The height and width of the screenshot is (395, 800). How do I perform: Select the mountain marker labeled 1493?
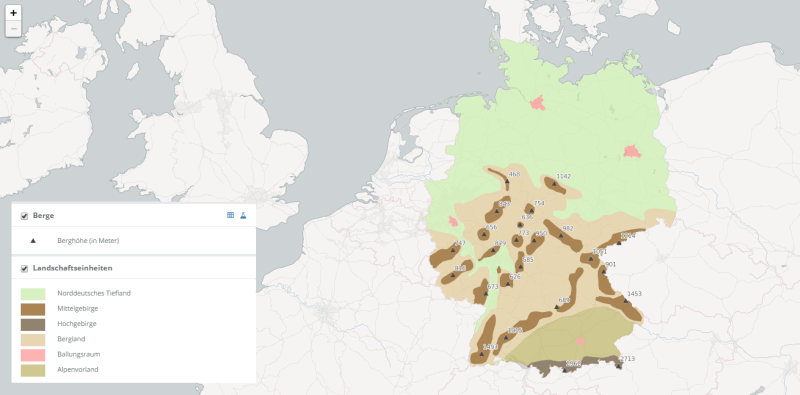(481, 354)
